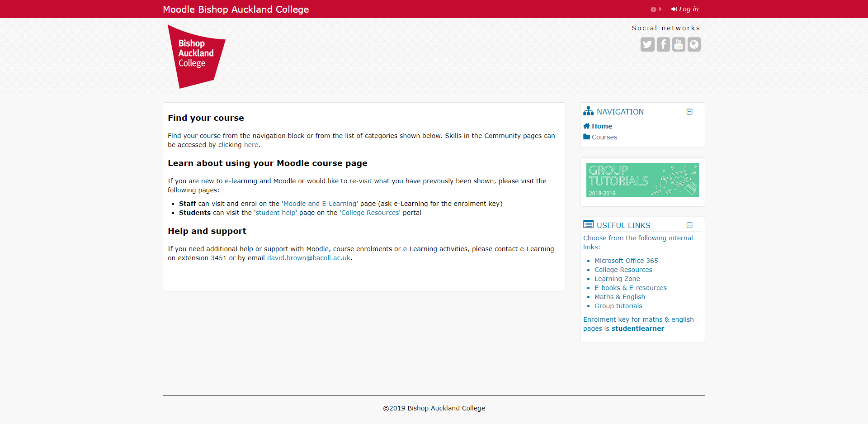Click the Courses folder icon in Navigation
The height and width of the screenshot is (424, 868).
point(586,137)
